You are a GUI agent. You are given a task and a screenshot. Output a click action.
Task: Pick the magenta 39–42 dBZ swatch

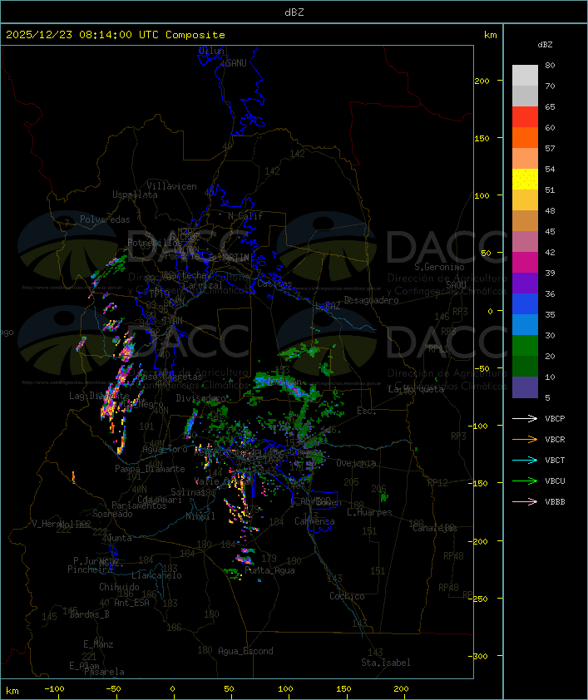click(525, 263)
